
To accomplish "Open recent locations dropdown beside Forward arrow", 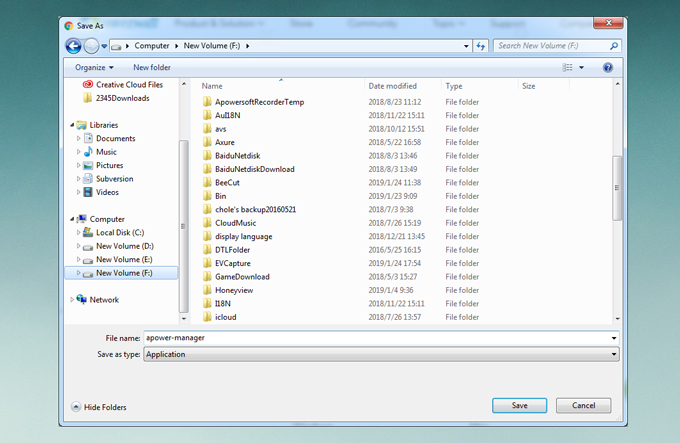I will coord(104,46).
